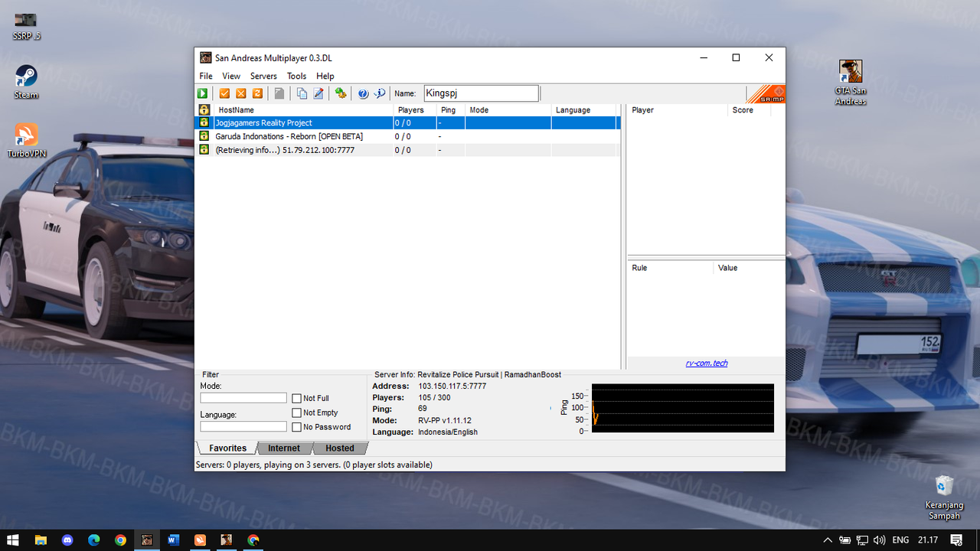Sort by the HostName column header
Screen dimensions: 980x551
coord(303,110)
